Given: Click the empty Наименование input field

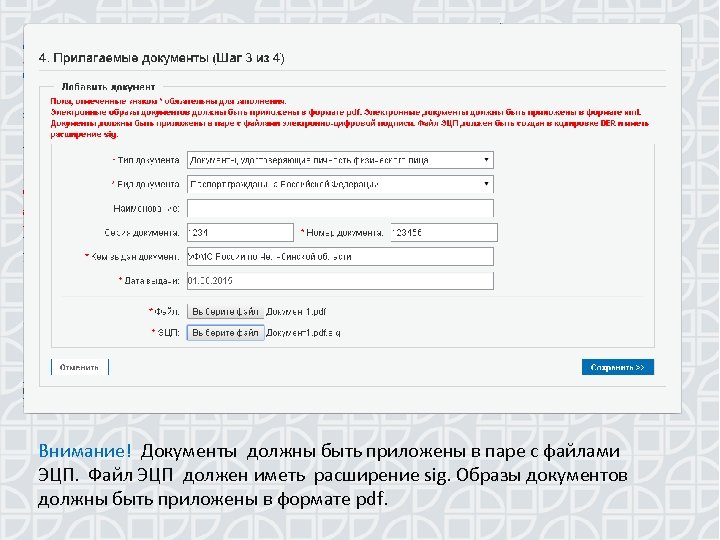Looking at the screenshot, I should (340, 208).
